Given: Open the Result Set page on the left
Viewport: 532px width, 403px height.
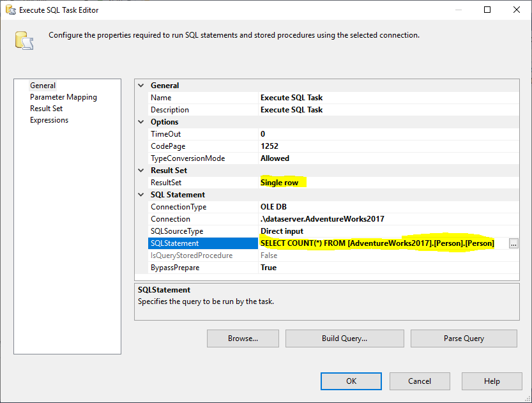Looking at the screenshot, I should click(45, 108).
